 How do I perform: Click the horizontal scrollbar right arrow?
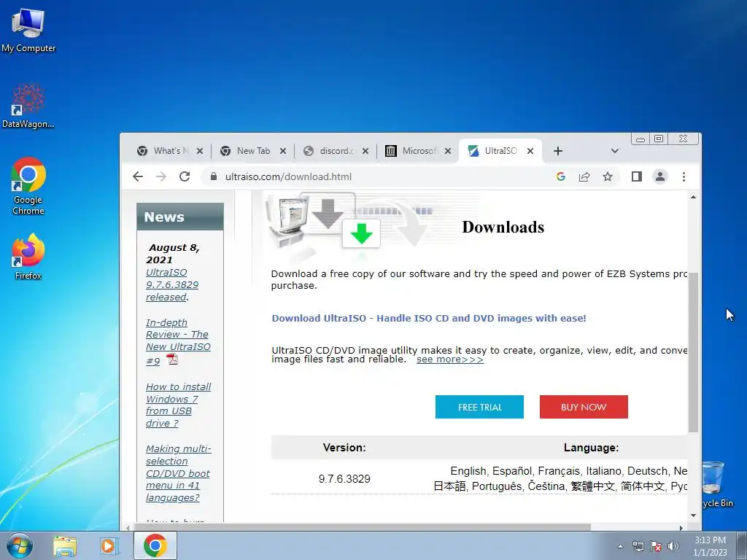tap(681, 528)
